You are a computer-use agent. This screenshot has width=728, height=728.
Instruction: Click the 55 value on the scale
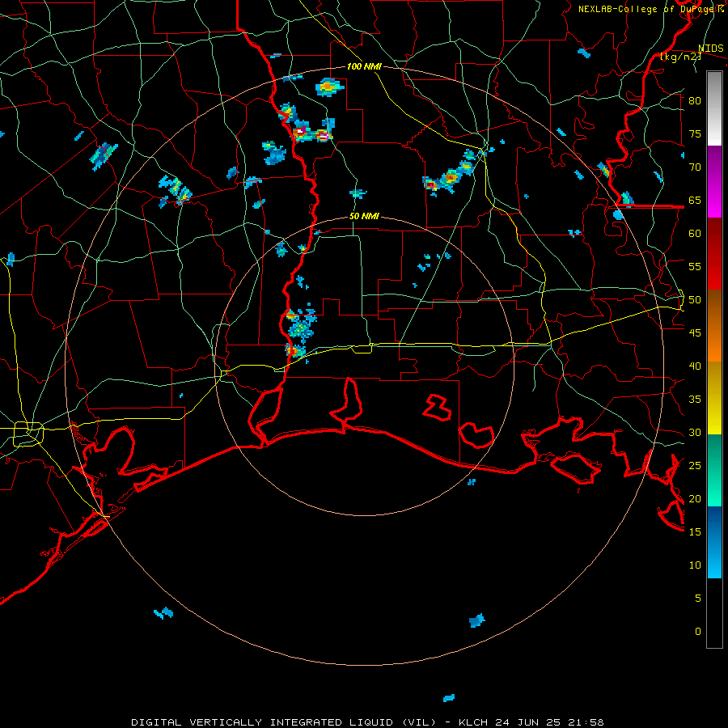pyautogui.click(x=695, y=266)
